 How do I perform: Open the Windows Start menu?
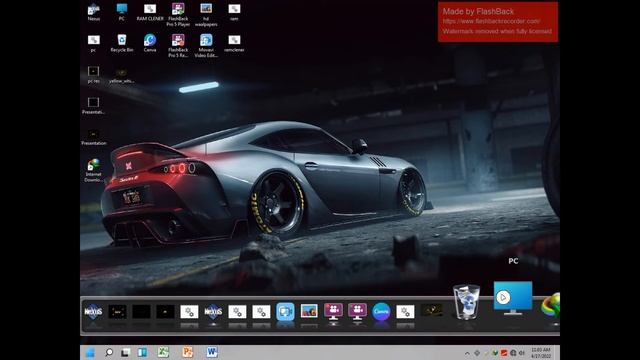coord(90,352)
